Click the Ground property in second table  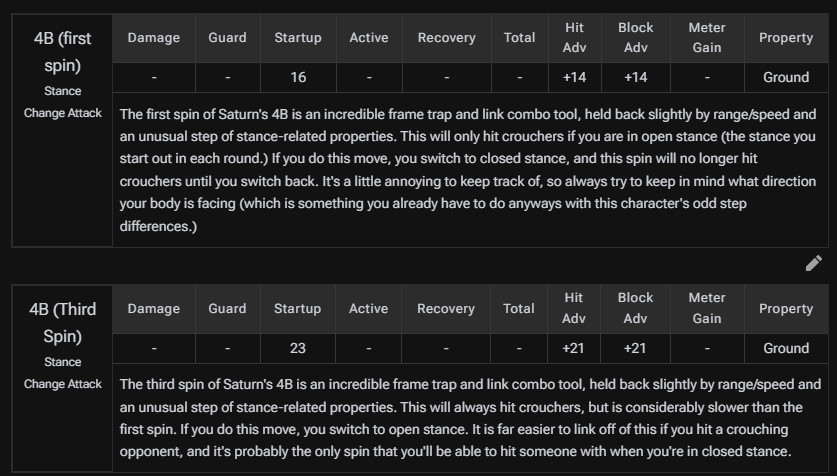786,348
